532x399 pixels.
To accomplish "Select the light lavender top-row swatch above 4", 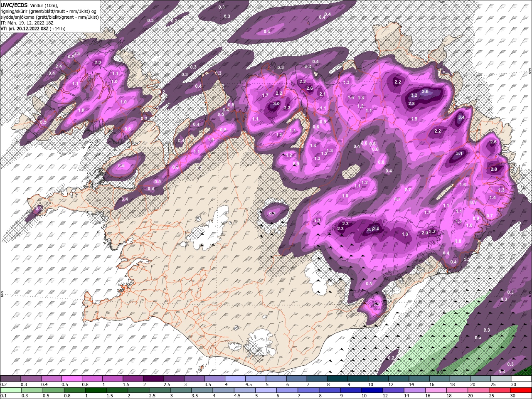I will pos(235,379).
